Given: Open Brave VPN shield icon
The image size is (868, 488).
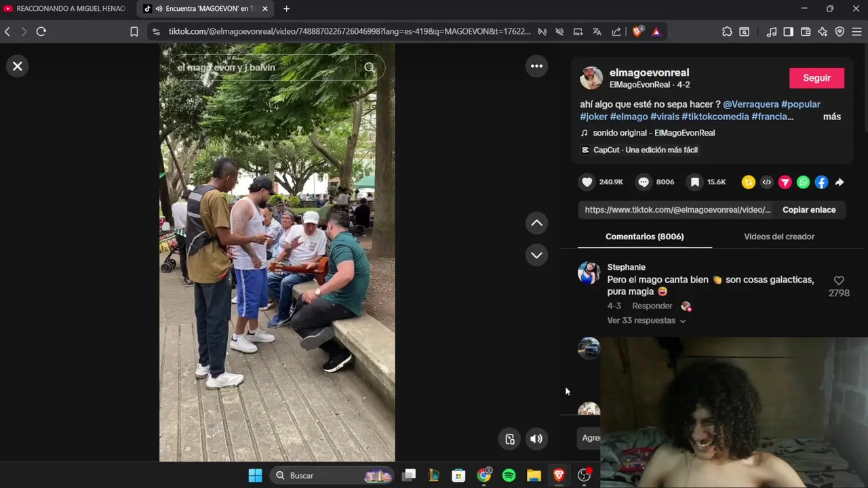Looking at the screenshot, I should coord(840,31).
